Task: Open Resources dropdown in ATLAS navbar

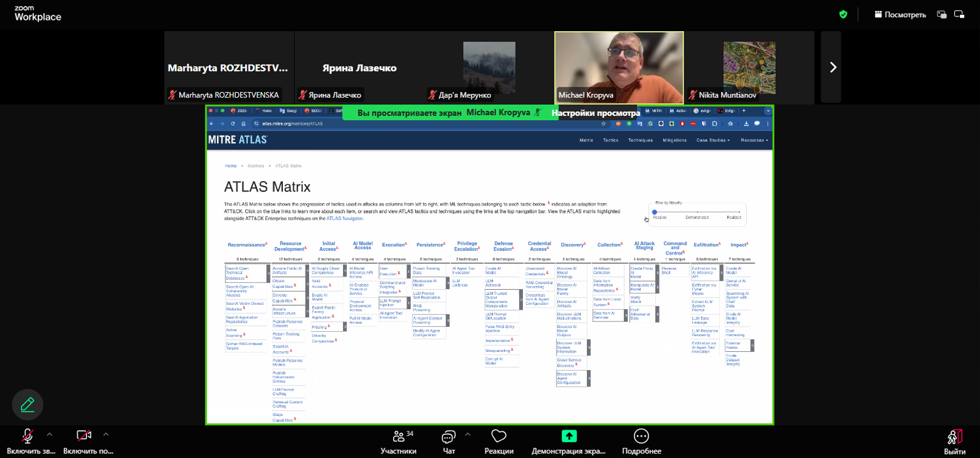Action: click(755, 140)
